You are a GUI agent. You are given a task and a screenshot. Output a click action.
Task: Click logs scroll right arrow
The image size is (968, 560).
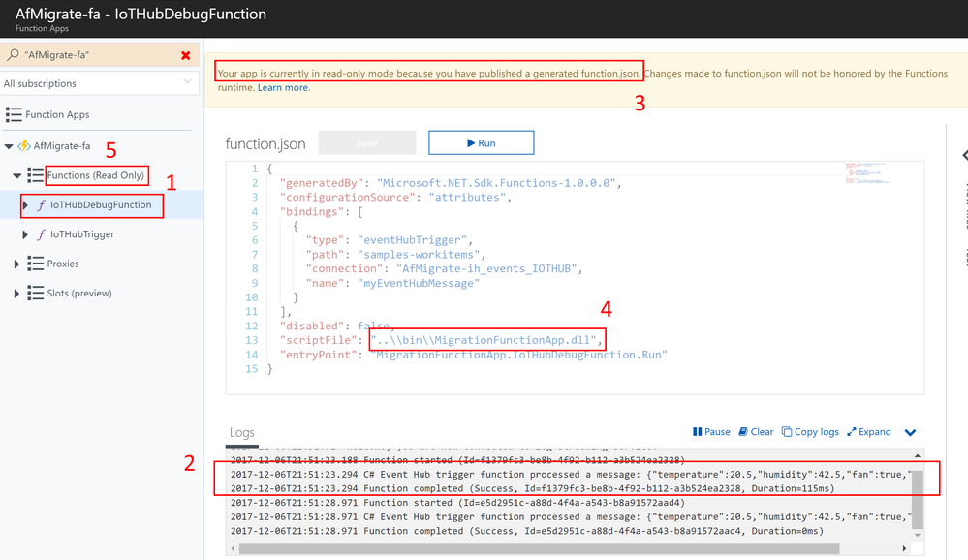[x=904, y=548]
